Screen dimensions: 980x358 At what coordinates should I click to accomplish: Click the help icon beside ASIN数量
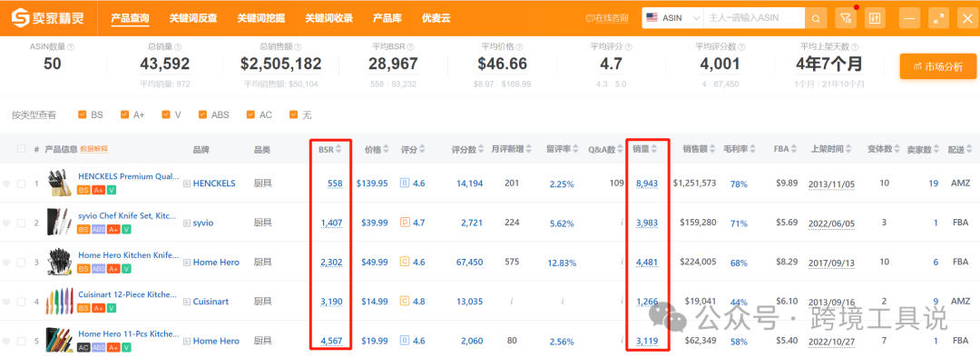click(x=71, y=47)
